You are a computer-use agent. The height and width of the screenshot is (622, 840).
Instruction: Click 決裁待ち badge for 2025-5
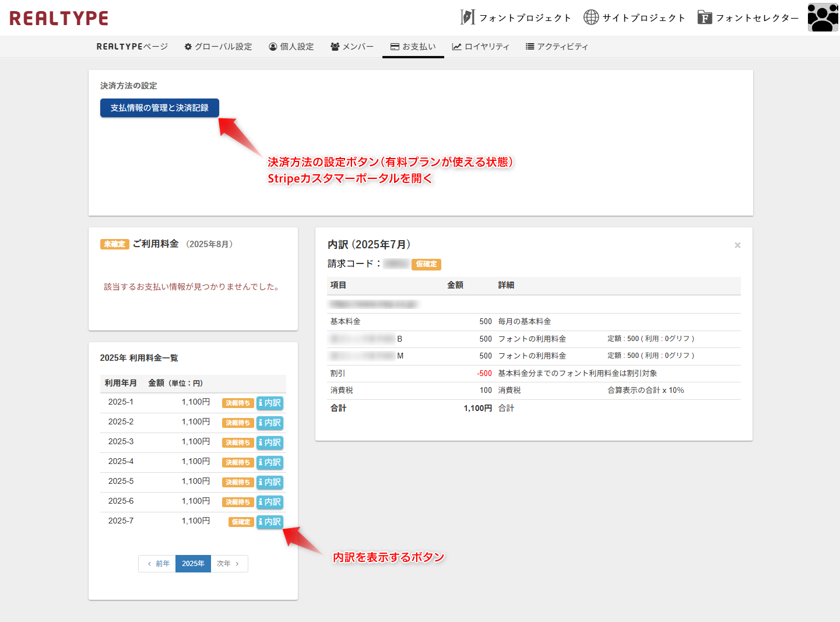pyautogui.click(x=238, y=483)
